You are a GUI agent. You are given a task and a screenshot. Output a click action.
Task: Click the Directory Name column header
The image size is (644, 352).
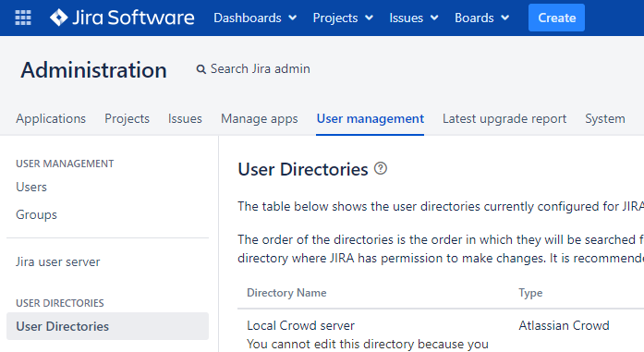pos(286,293)
